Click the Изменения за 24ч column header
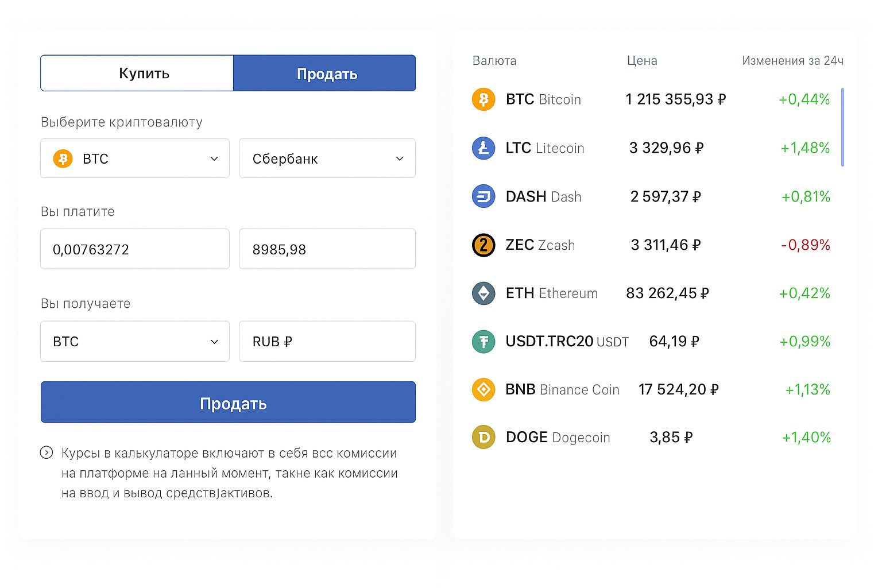The image size is (882, 588). 792,61
